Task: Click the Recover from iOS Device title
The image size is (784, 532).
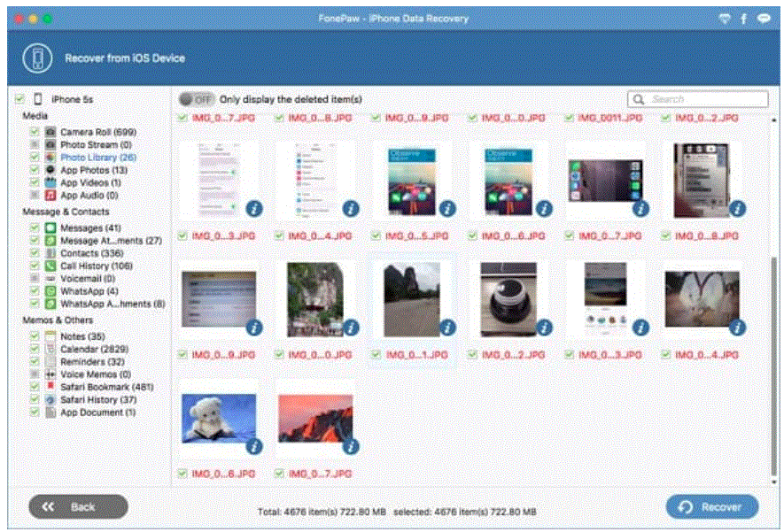Action: [125, 58]
